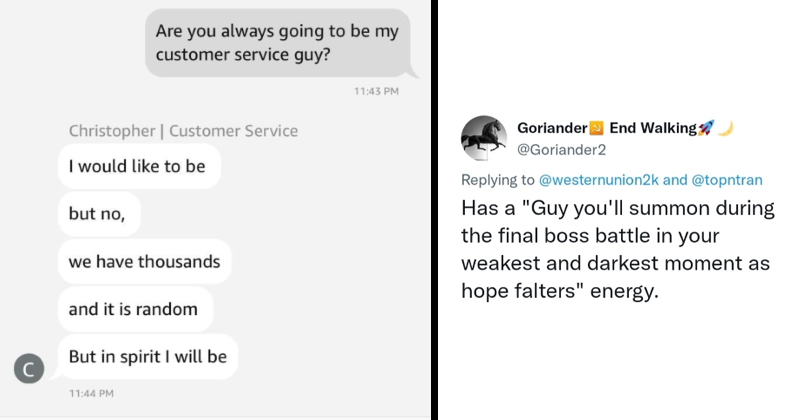
Task: Click the "I would like to be" bubble
Action: [x=137, y=167]
